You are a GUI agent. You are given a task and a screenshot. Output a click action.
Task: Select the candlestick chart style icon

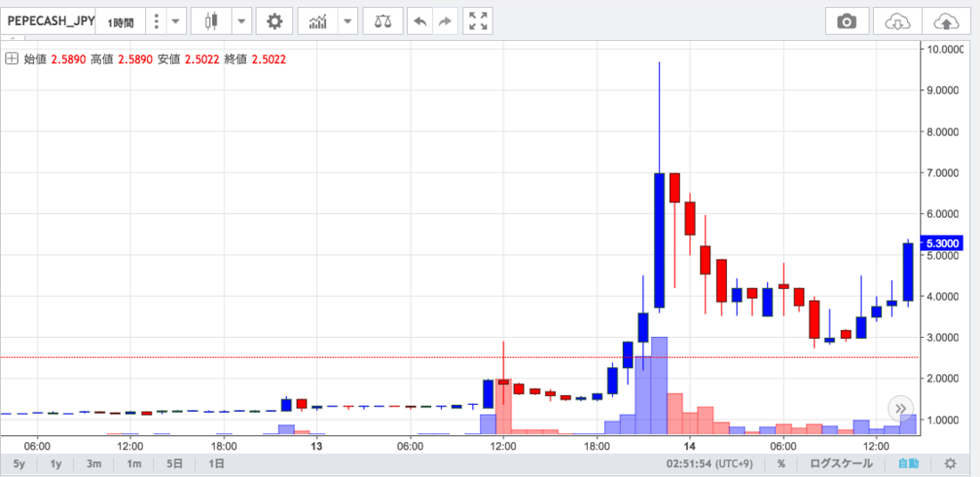(x=211, y=21)
